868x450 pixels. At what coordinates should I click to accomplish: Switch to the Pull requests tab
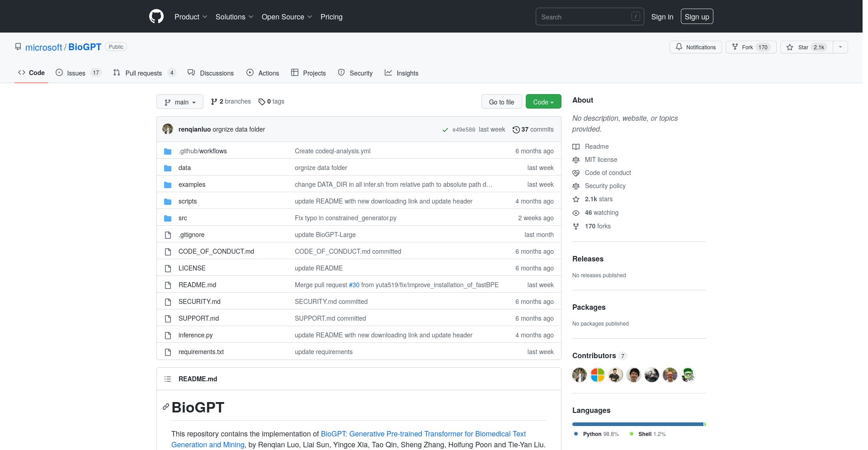144,73
